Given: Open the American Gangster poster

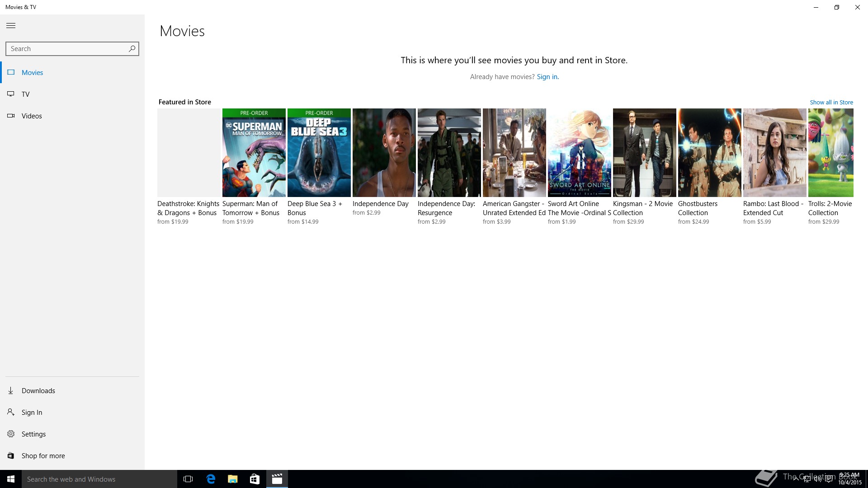Looking at the screenshot, I should 514,153.
